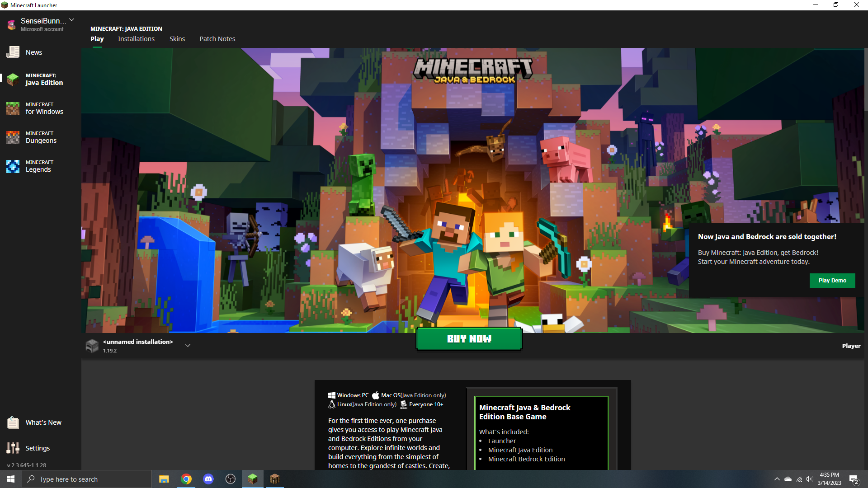The image size is (868, 488).
Task: Click the Play Demo button
Action: (832, 281)
